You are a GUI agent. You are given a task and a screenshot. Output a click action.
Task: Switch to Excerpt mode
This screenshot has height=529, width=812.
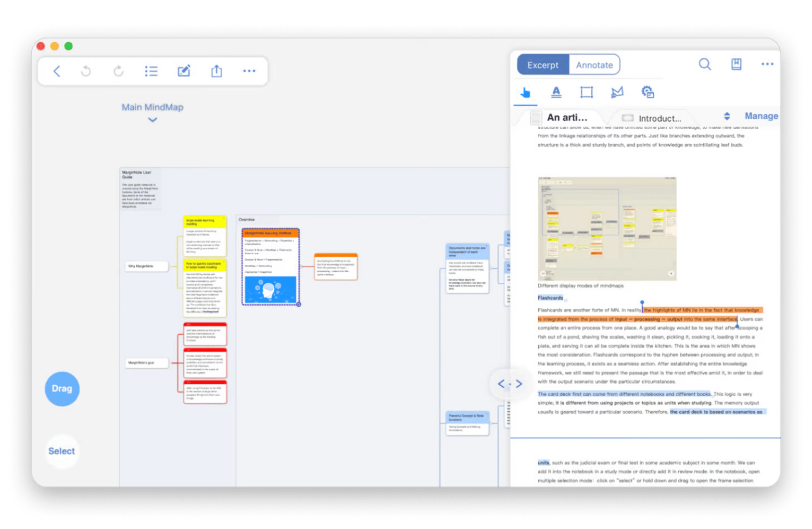pos(542,65)
